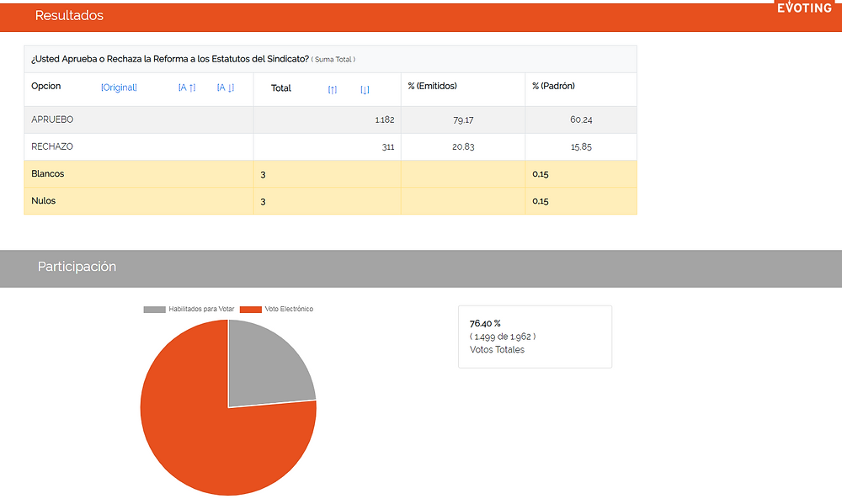Click the 79,17 emitidos percentage

(463, 119)
